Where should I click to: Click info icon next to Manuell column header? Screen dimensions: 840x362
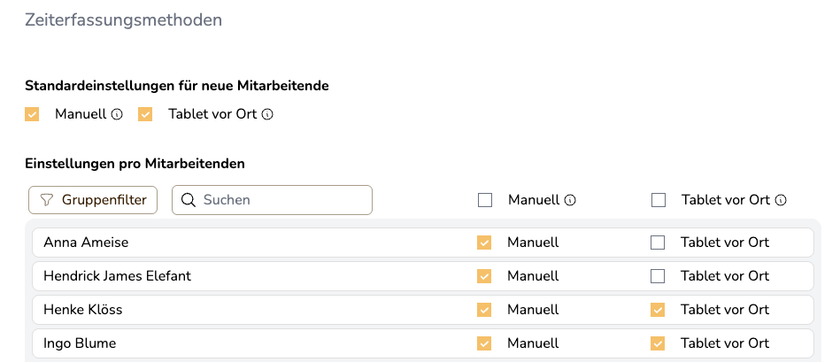(x=571, y=200)
